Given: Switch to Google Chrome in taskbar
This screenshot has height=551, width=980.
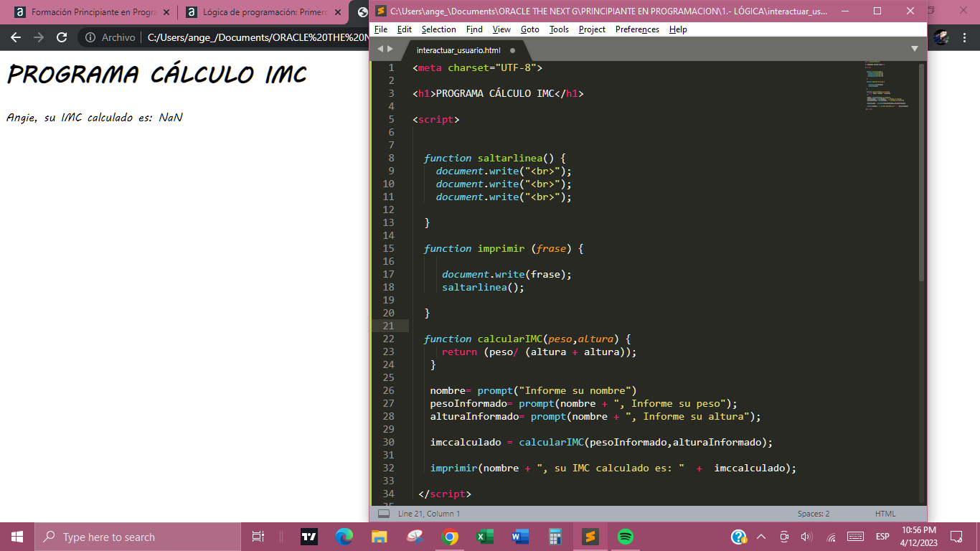Looking at the screenshot, I should 450,537.
